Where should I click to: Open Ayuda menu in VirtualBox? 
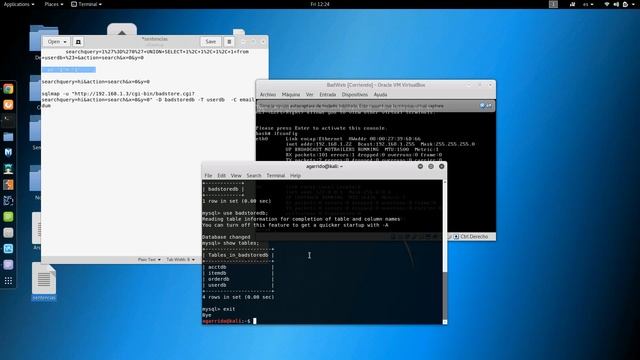point(380,94)
